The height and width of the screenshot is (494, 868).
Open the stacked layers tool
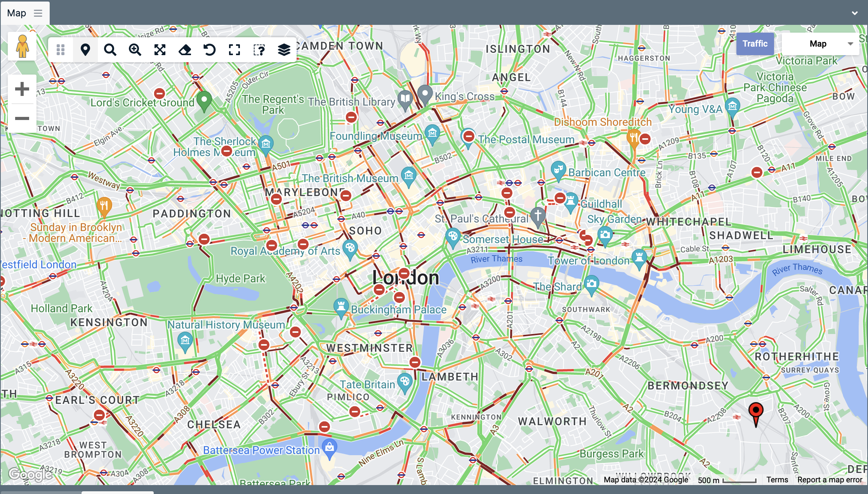coord(284,50)
